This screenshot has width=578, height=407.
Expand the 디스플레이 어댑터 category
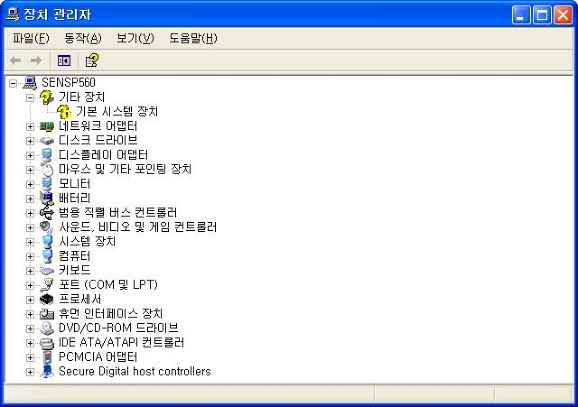(30, 156)
